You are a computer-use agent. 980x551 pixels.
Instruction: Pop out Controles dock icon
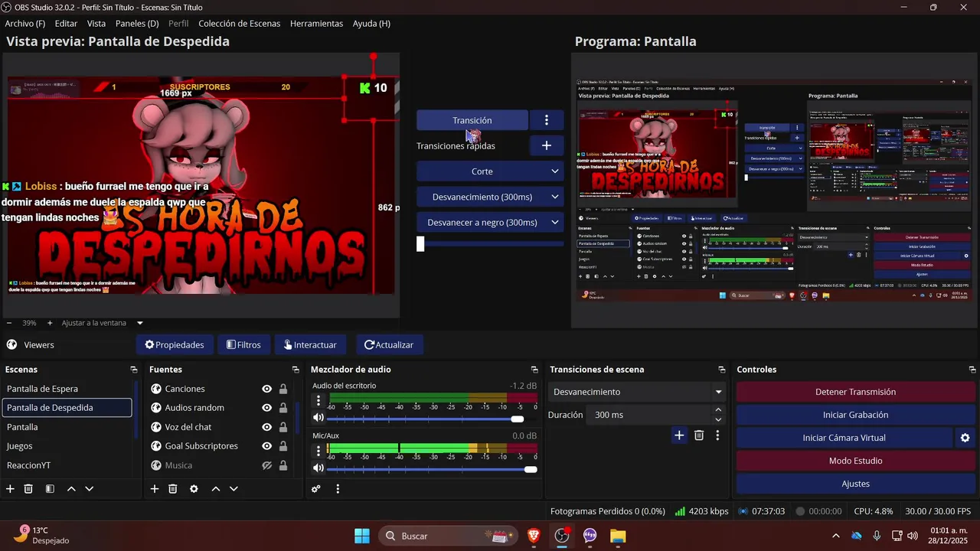[x=972, y=370]
